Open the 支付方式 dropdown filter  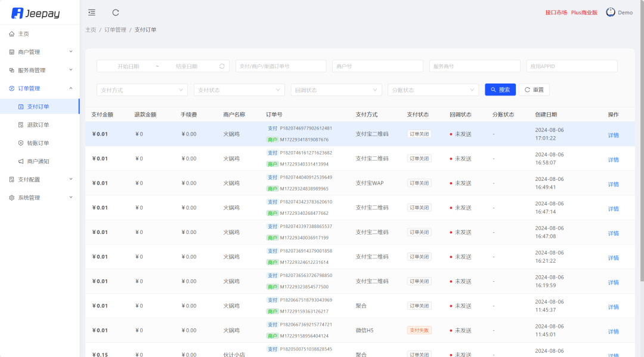click(142, 90)
